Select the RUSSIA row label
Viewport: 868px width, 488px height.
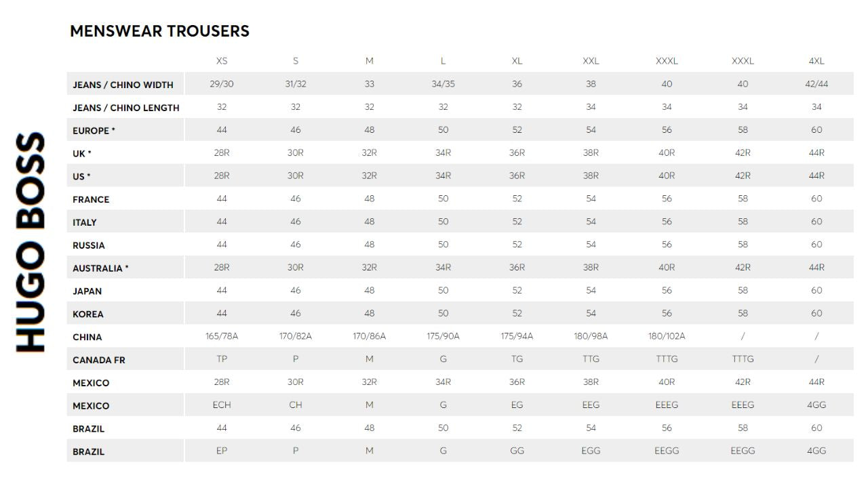coord(89,245)
